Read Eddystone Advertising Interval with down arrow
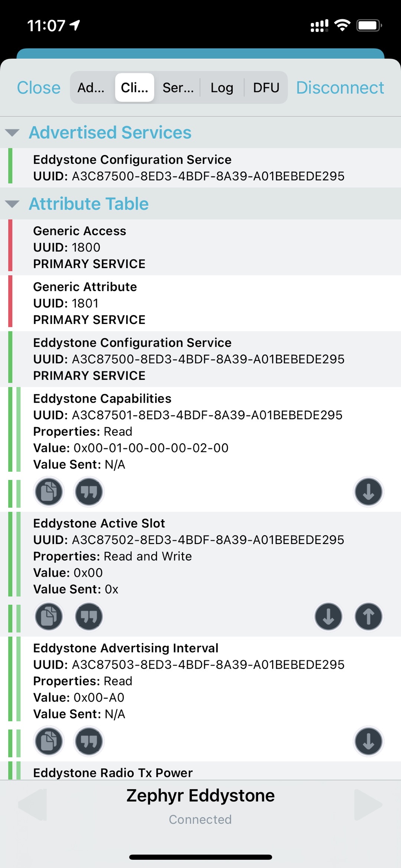The image size is (401, 868). click(368, 741)
